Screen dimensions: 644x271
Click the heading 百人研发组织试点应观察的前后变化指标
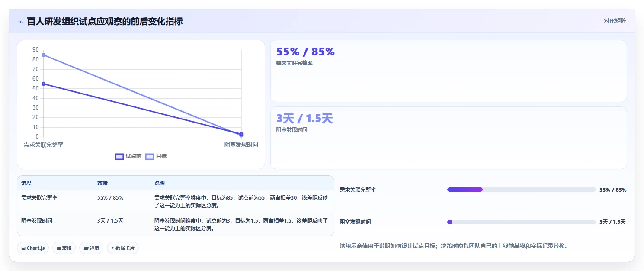coord(105,21)
